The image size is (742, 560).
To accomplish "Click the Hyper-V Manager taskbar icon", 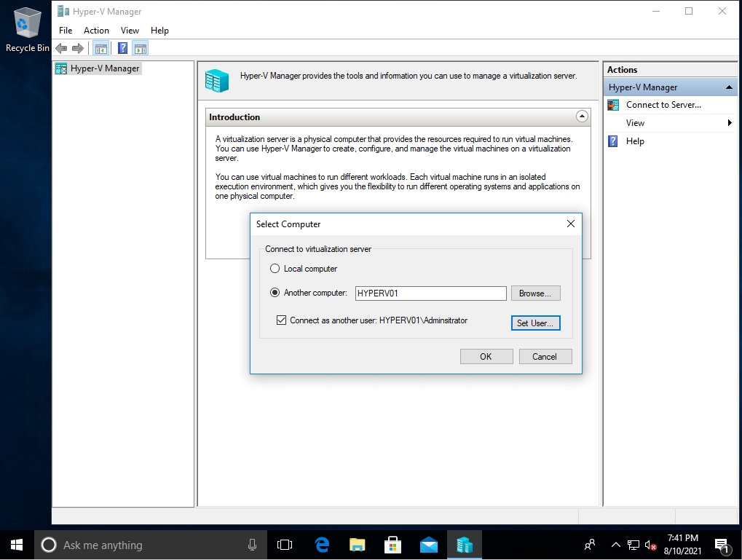I will tap(465, 545).
